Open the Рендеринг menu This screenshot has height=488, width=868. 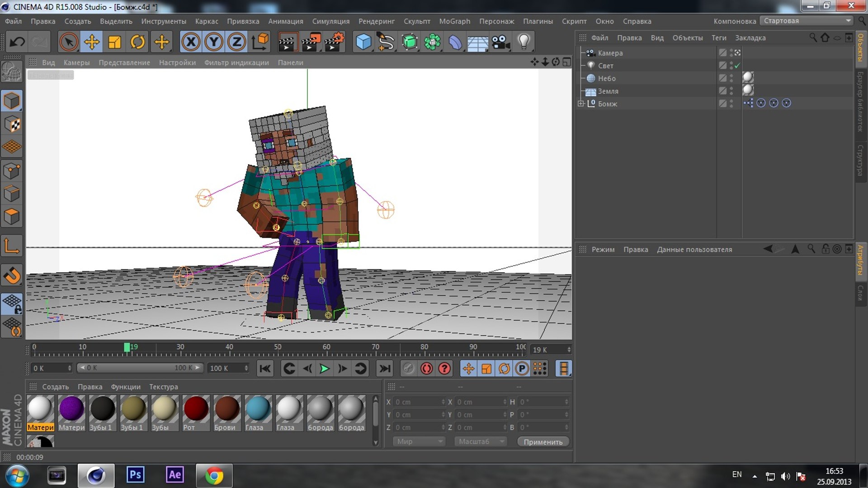tap(376, 21)
